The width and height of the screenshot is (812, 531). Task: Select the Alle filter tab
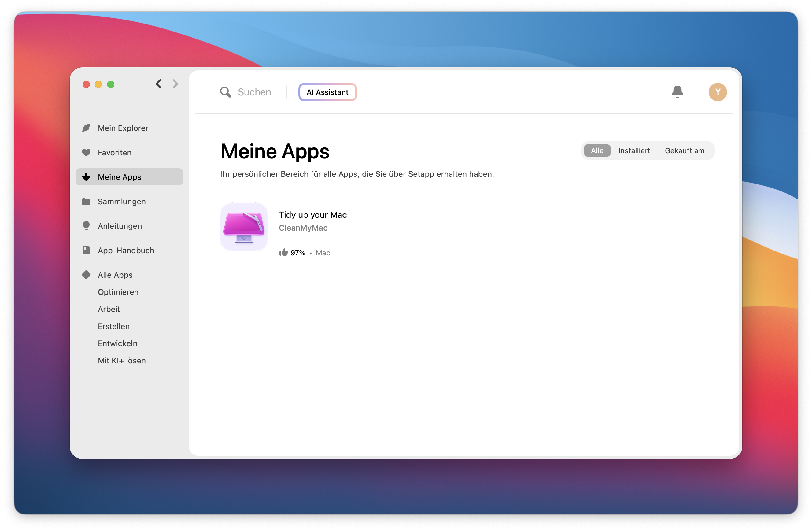click(x=597, y=150)
